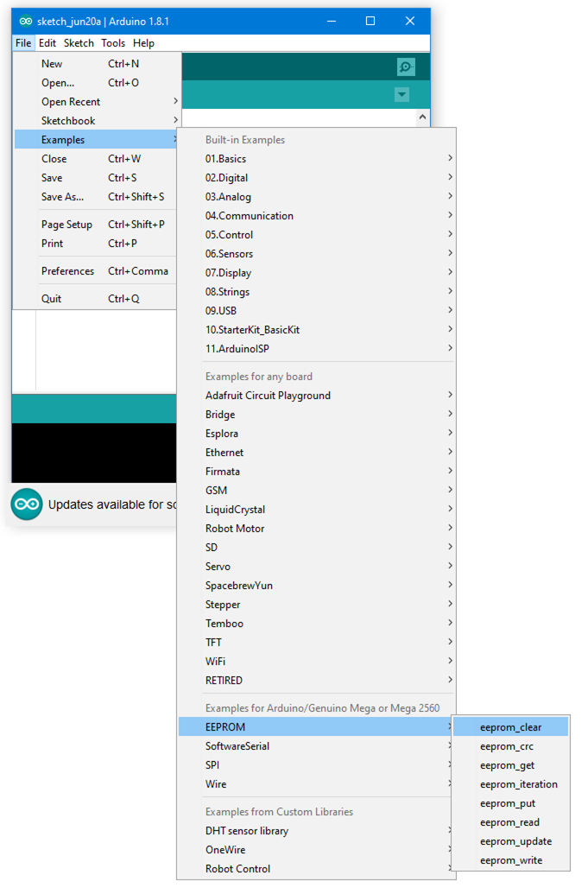Click the Arduino updates notification icon

[x=26, y=504]
